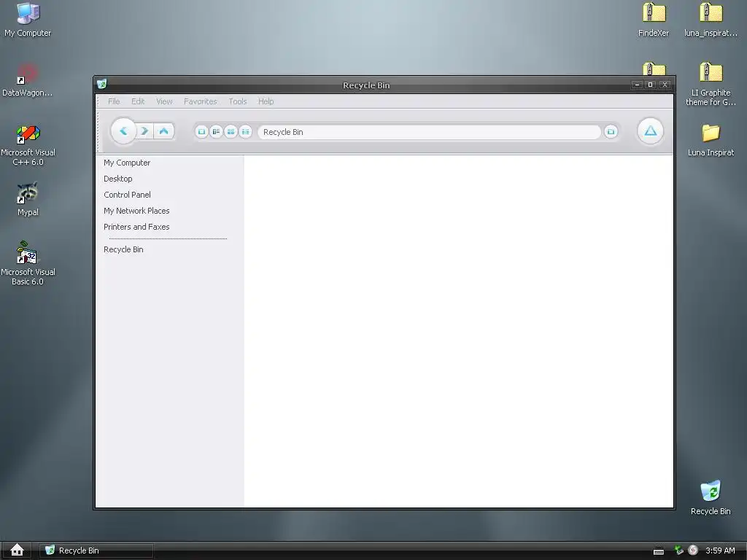Select the Mypal raccoon shortcut
The width and height of the screenshot is (747, 560).
pos(28,199)
